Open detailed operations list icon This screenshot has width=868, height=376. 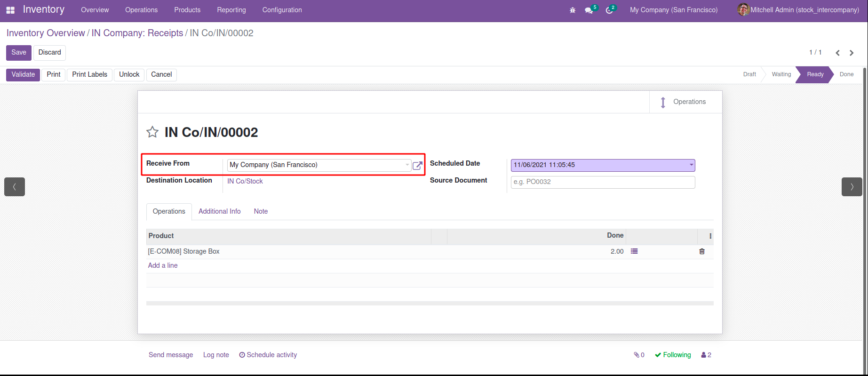634,251
